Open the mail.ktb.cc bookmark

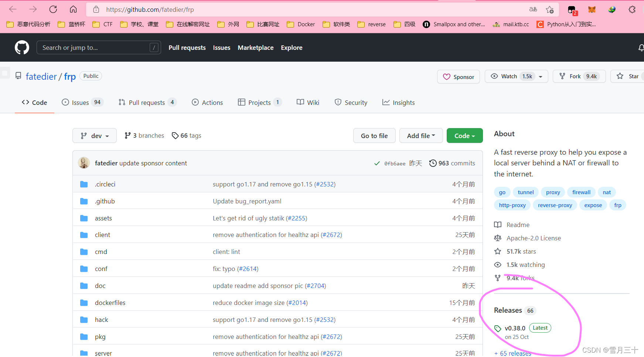click(511, 24)
